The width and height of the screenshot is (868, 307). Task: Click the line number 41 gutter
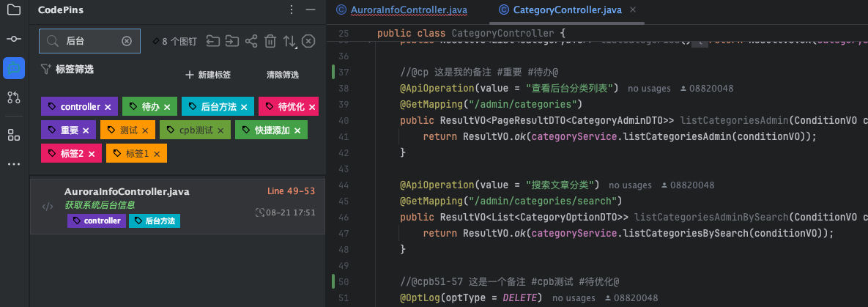(344, 137)
